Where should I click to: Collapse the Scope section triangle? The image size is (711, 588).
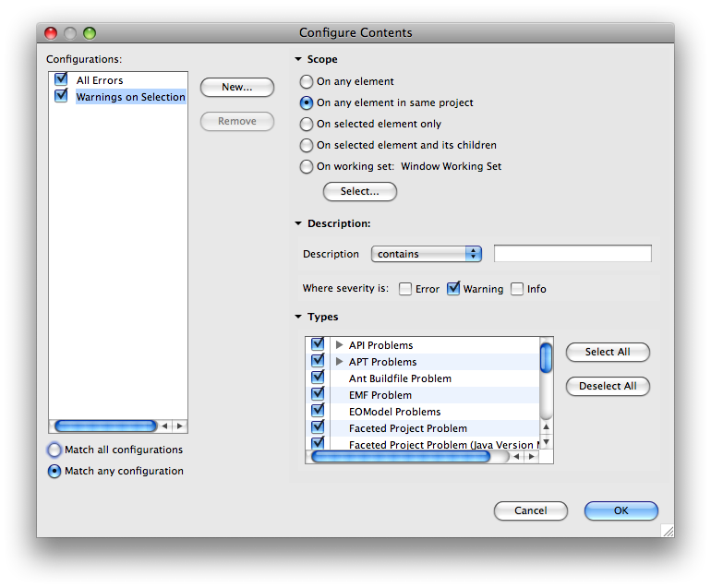click(x=298, y=60)
